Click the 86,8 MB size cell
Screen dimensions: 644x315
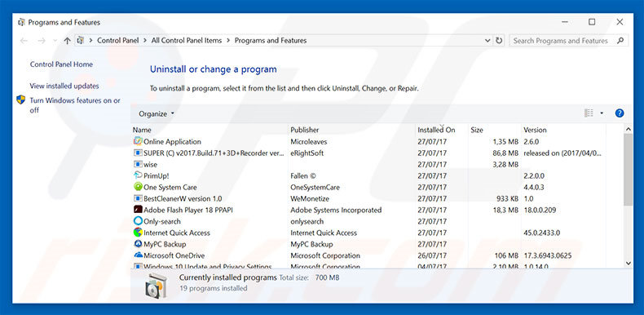tap(505, 153)
